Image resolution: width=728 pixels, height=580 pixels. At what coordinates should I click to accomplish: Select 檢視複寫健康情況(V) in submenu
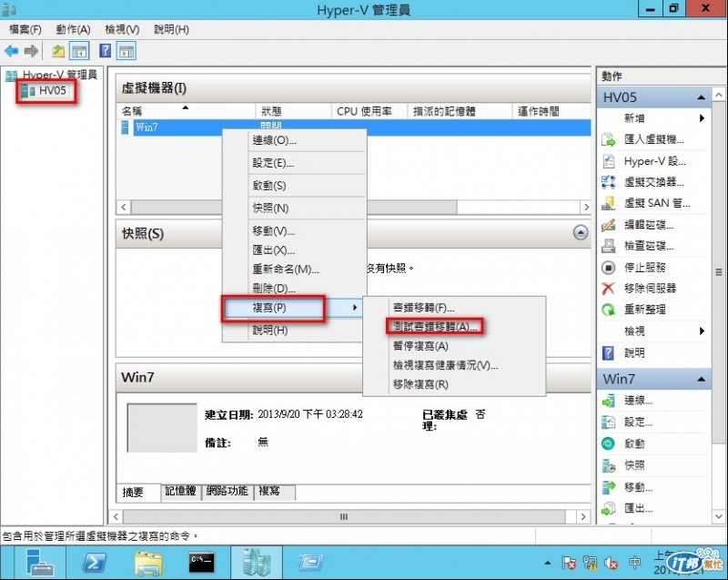[x=454, y=365]
